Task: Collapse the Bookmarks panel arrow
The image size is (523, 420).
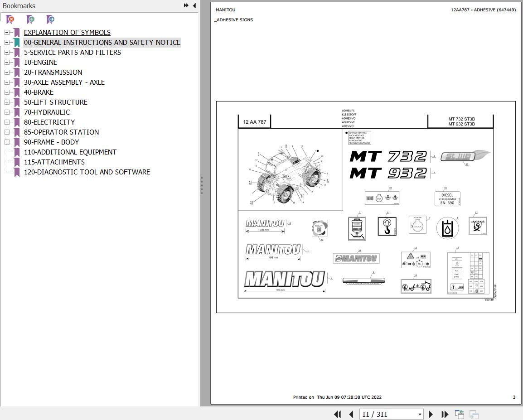Action: click(x=194, y=5)
